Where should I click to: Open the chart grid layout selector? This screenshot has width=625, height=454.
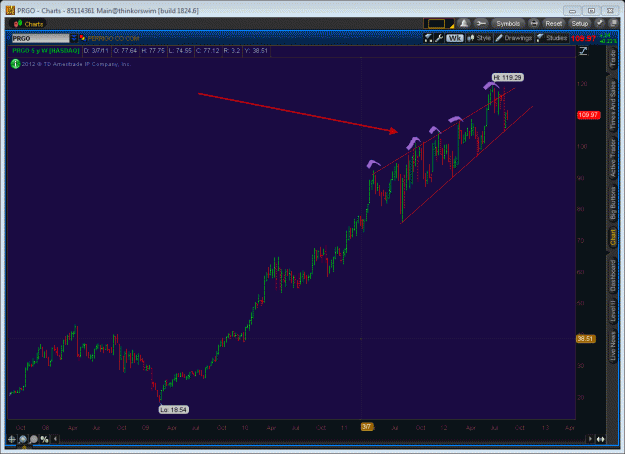point(438,24)
